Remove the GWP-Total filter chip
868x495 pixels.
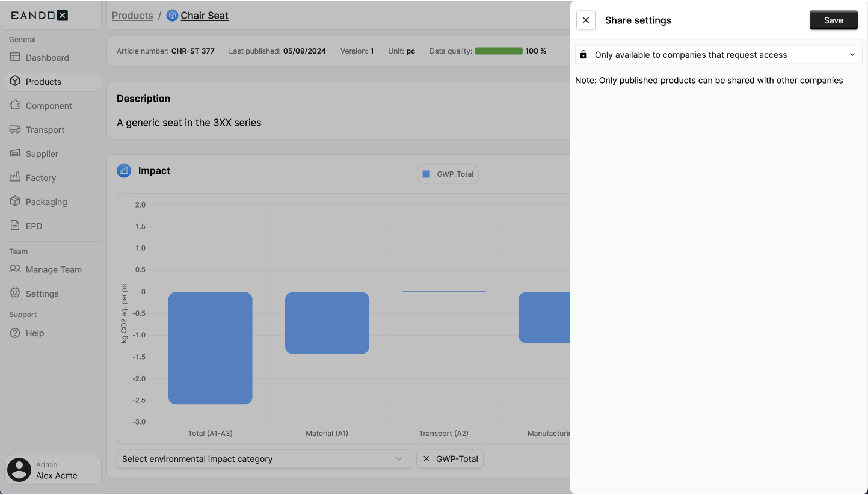(x=426, y=458)
